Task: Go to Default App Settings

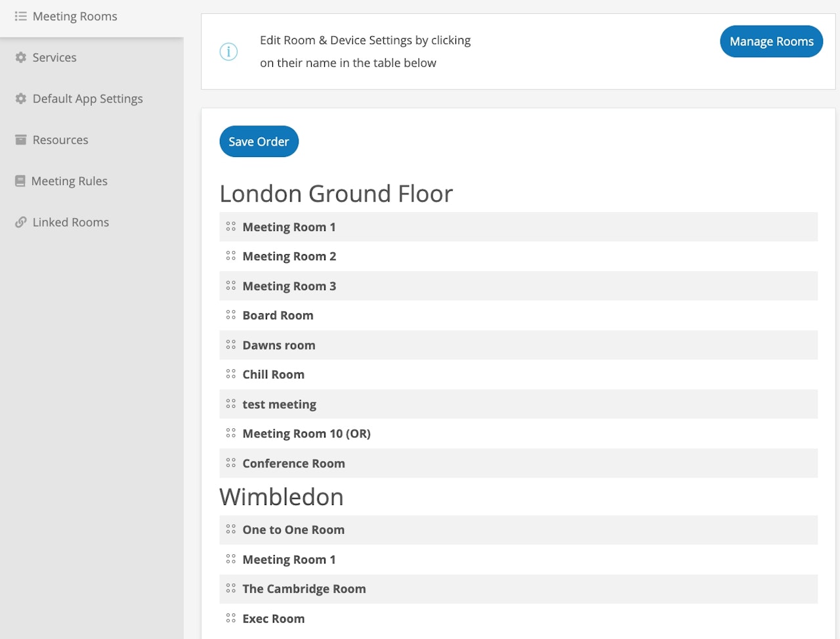Action: 87,99
